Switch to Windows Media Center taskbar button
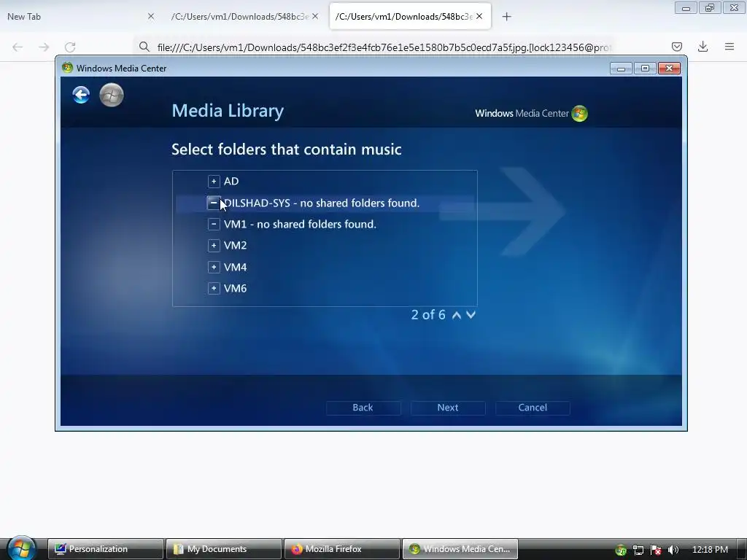Viewport: 747px width, 560px height. coord(460,549)
